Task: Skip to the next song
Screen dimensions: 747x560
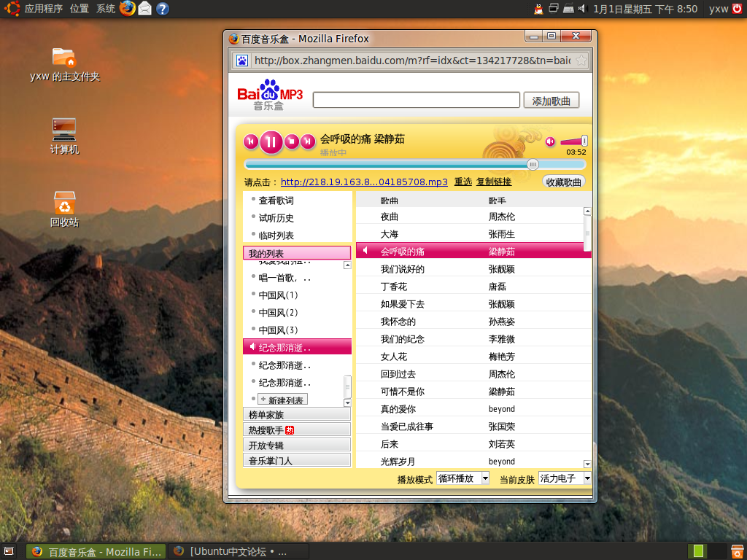Action: pyautogui.click(x=309, y=141)
